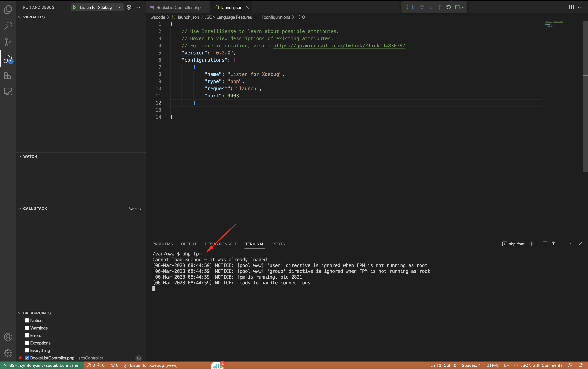Open the DEBUG CONSOLE panel tab

click(x=221, y=244)
